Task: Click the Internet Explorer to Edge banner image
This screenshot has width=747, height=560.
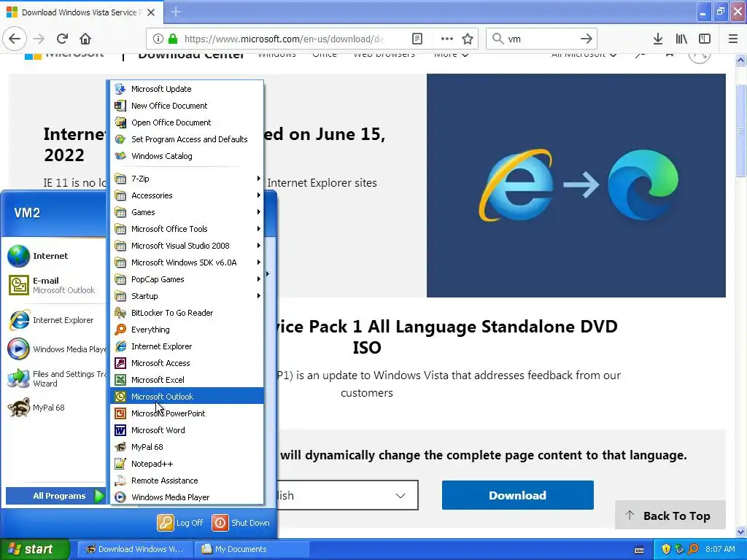Action: tap(576, 185)
